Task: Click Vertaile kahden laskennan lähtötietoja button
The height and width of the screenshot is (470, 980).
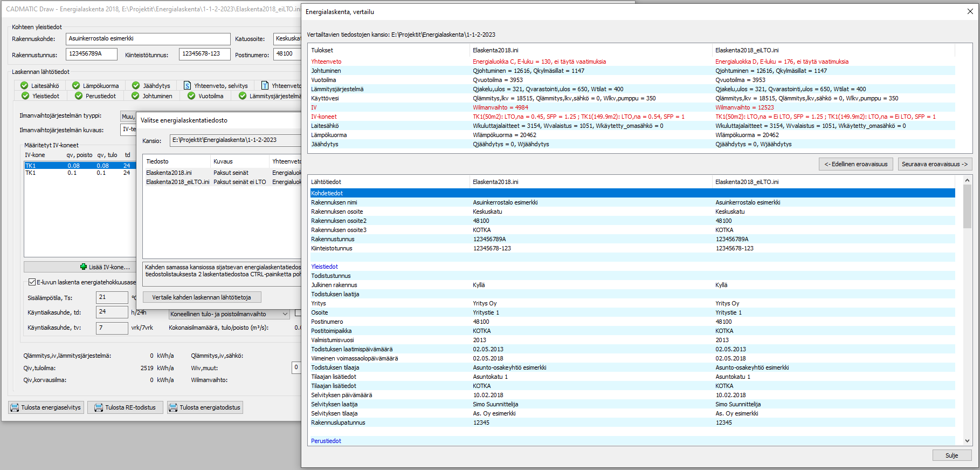Action: click(x=202, y=297)
